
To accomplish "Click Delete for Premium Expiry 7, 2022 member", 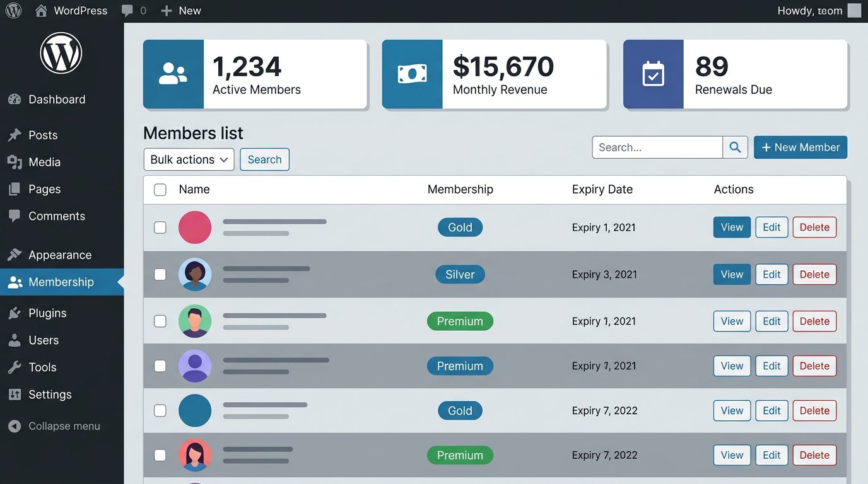I will click(814, 455).
